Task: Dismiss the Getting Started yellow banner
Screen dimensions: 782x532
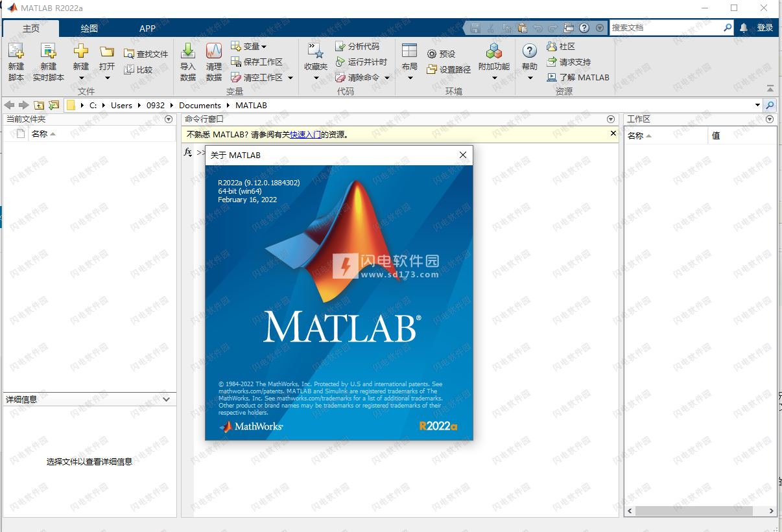Action: (x=613, y=133)
